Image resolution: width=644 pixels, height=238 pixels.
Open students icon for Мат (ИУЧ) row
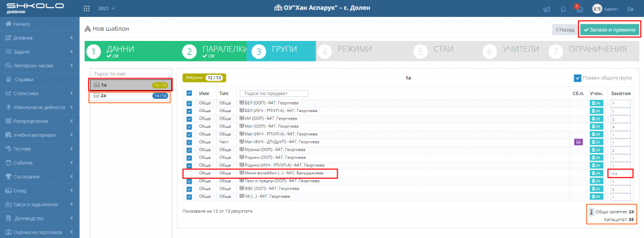[596, 134]
